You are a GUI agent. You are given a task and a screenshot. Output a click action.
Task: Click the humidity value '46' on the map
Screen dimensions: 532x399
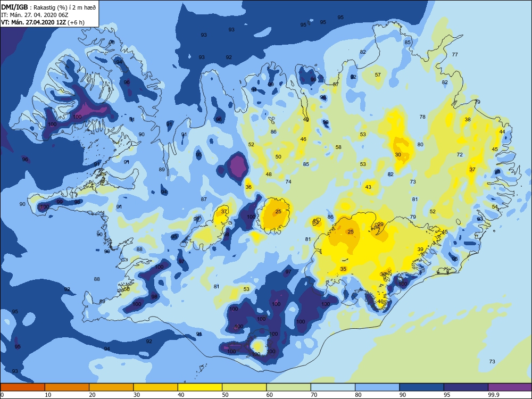pyautogui.click(x=303, y=139)
